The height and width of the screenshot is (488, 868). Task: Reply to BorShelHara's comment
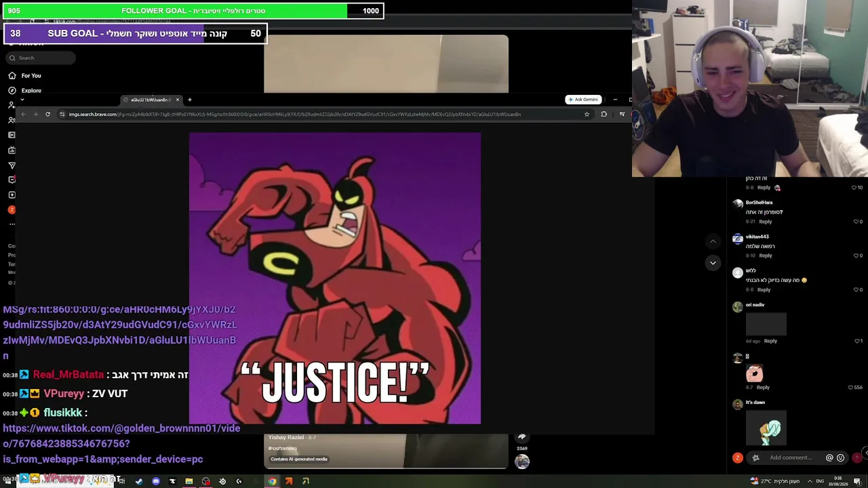(x=766, y=222)
